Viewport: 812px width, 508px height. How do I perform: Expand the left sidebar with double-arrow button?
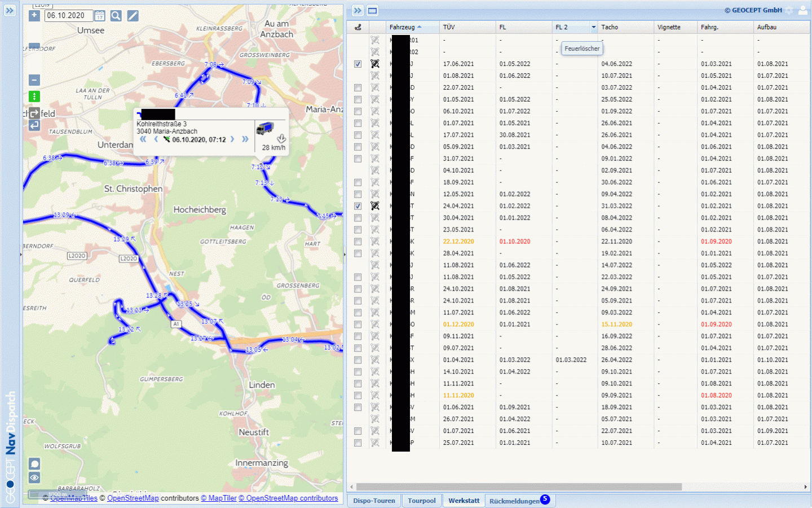pos(10,10)
